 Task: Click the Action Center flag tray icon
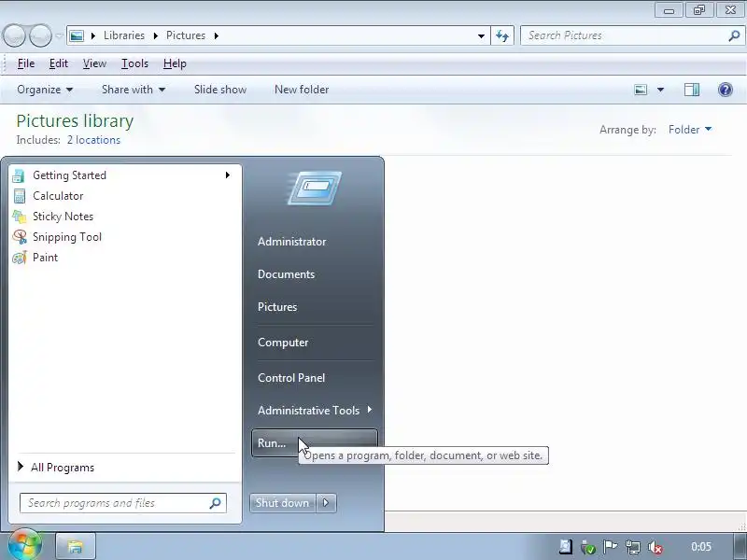610,547
